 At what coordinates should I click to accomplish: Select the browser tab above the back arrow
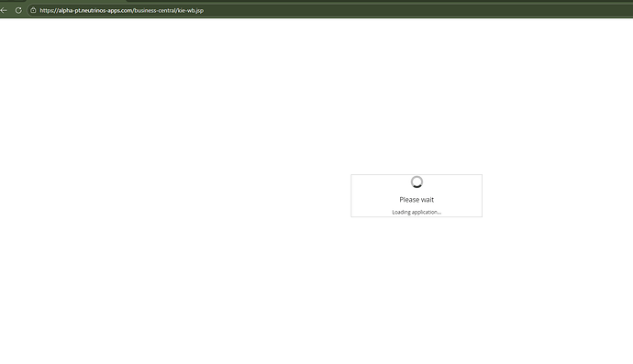tap(12, 1)
